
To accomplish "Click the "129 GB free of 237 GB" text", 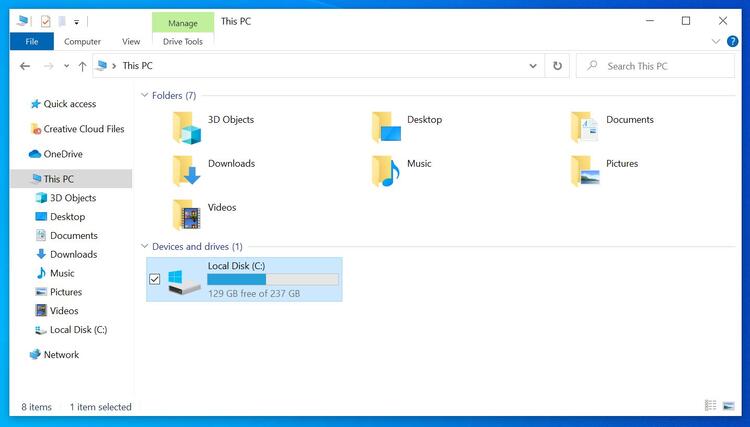I will pyautogui.click(x=254, y=294).
